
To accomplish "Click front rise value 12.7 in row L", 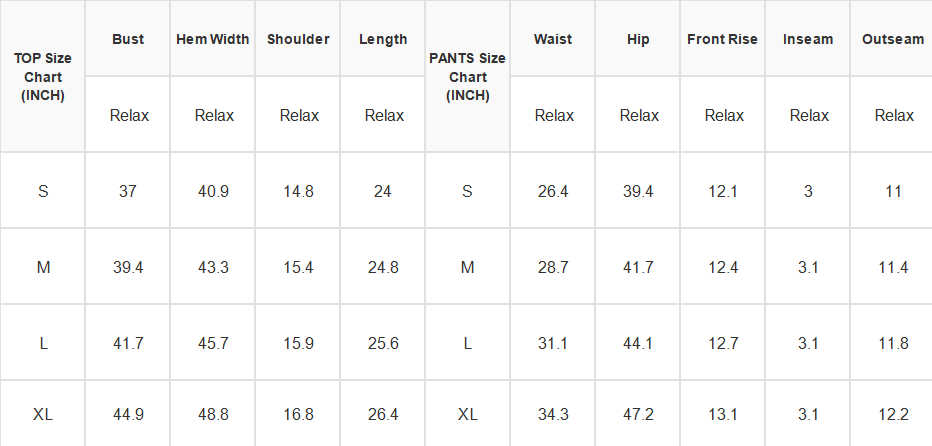I will click(x=723, y=344).
